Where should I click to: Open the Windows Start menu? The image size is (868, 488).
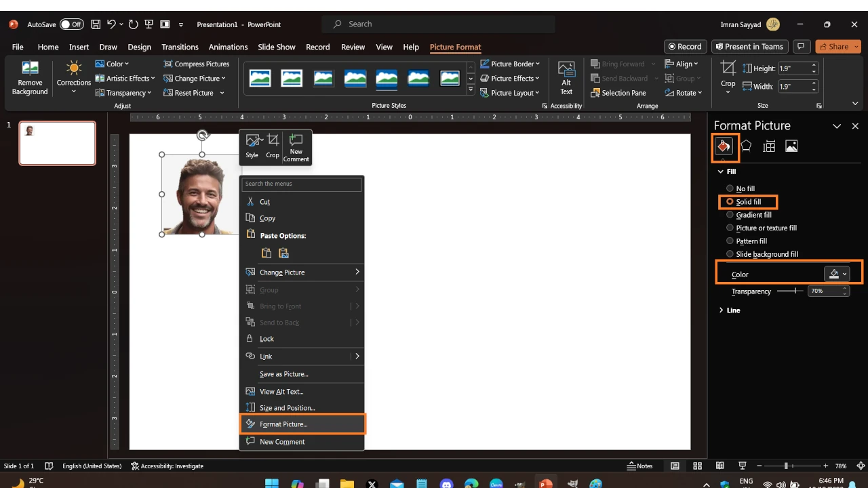point(271,484)
